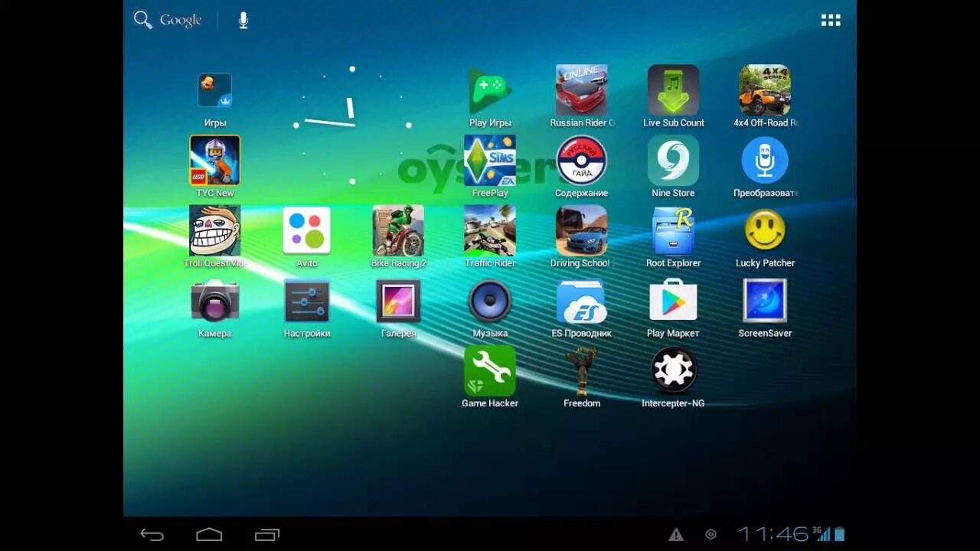Image resolution: width=980 pixels, height=551 pixels.
Task: Open Live Sub Count app
Action: pos(673,90)
